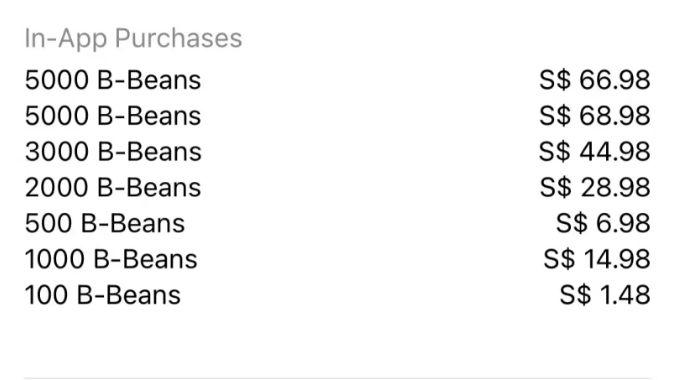Select the 1000 B-Beans item
Image resolution: width=685 pixels, height=380 pixels.
337,259
